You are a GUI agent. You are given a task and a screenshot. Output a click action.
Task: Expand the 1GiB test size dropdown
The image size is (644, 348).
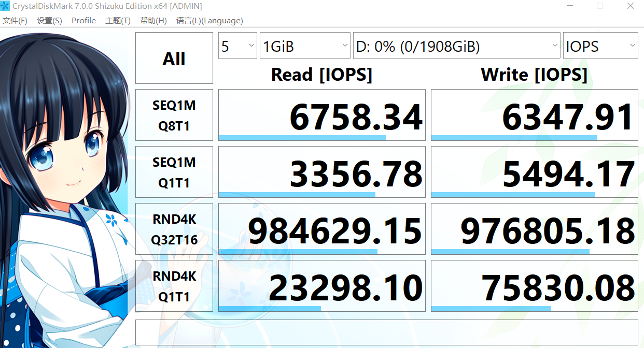[x=305, y=46]
